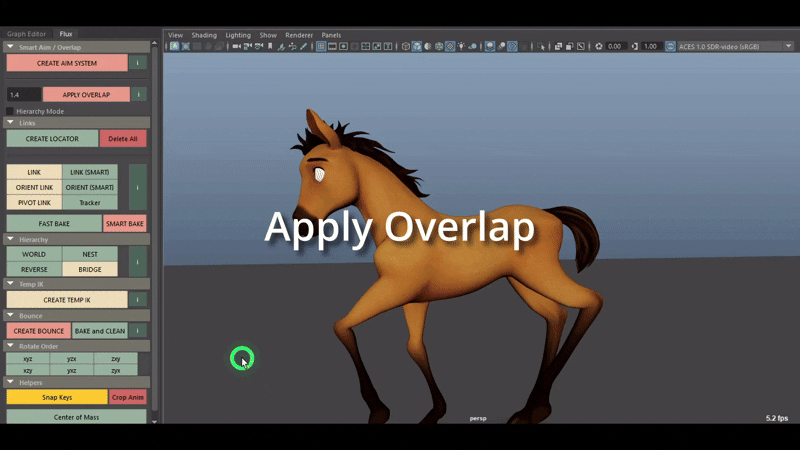Click the Exposure reset icon
This screenshot has height=450, width=800.
click(599, 46)
